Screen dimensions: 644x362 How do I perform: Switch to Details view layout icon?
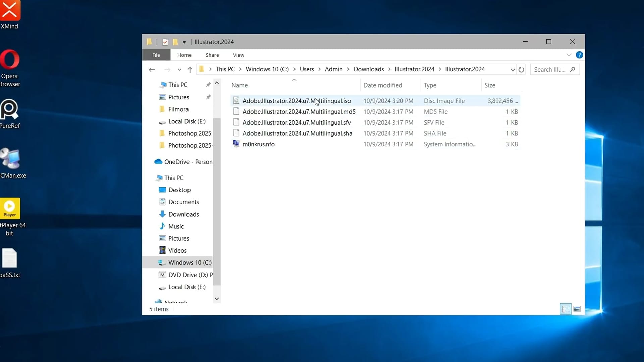tap(566, 309)
